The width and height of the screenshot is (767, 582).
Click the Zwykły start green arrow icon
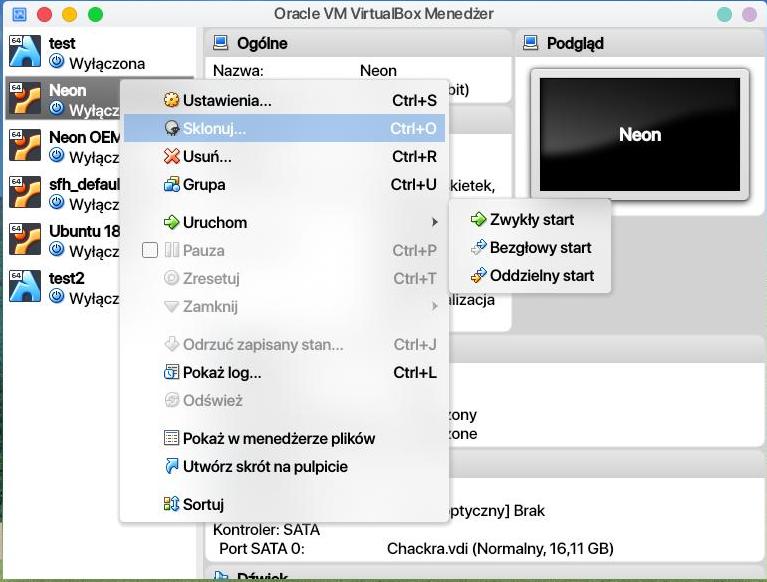(478, 220)
